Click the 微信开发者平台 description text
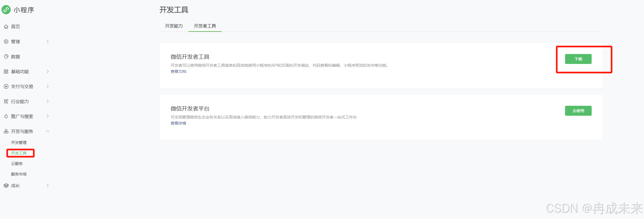Image resolution: width=644 pixels, height=219 pixels. (264, 117)
